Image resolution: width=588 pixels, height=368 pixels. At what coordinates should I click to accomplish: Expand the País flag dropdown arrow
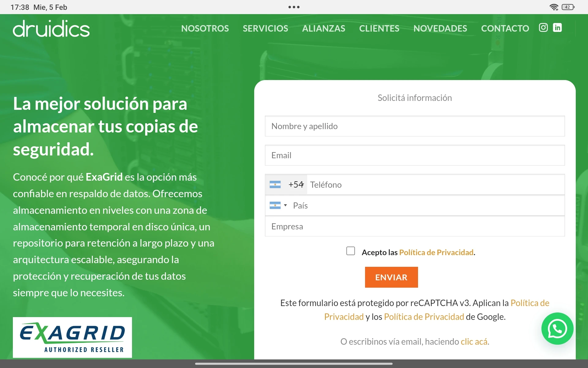click(x=285, y=205)
